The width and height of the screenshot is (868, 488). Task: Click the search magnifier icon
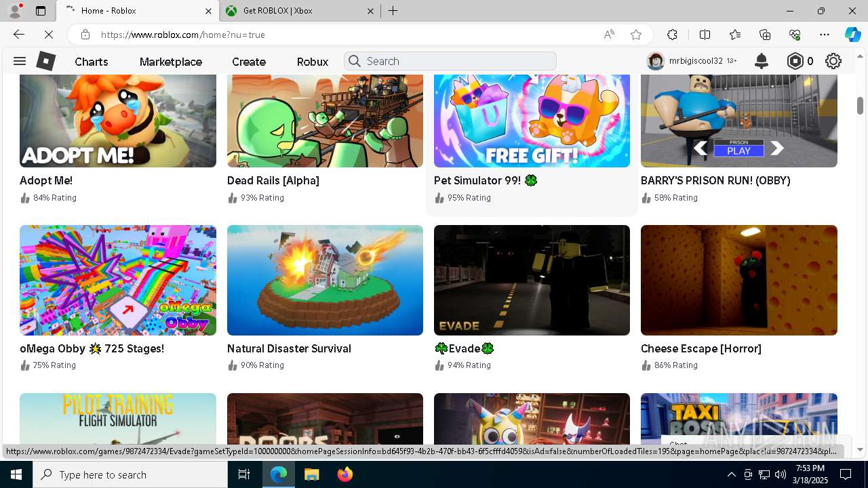point(354,61)
